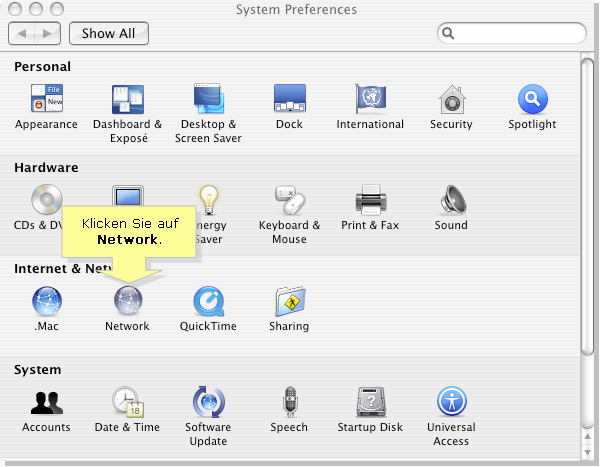Open Universal Access preferences
This screenshot has height=467, width=600.
coord(452,401)
